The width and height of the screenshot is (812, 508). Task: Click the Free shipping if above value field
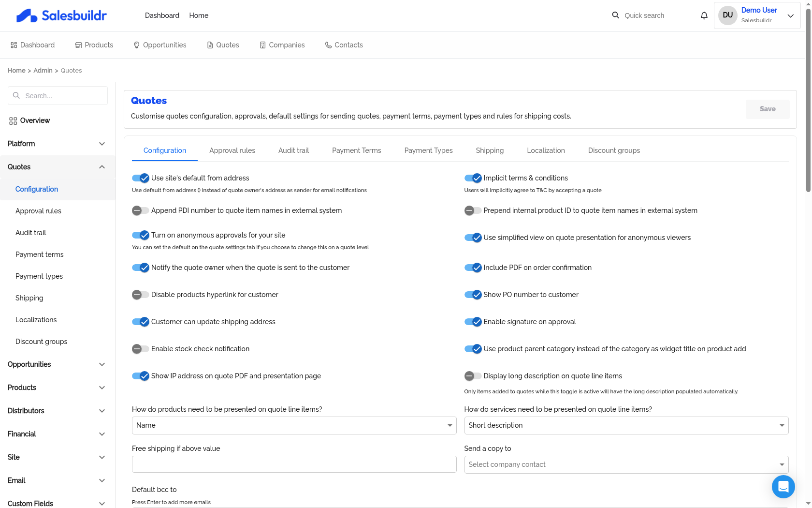(x=294, y=464)
